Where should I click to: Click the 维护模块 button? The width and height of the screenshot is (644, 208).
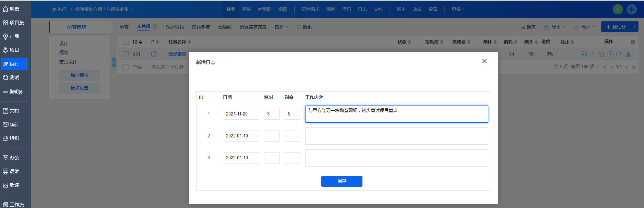coord(80,75)
